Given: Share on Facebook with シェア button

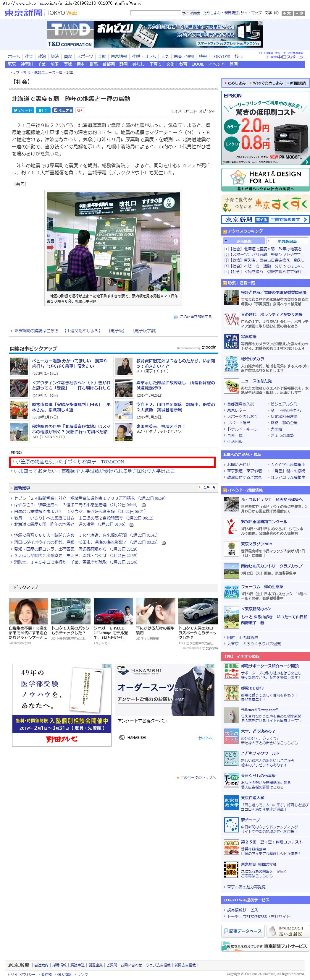Looking at the screenshot, I should 63,110.
